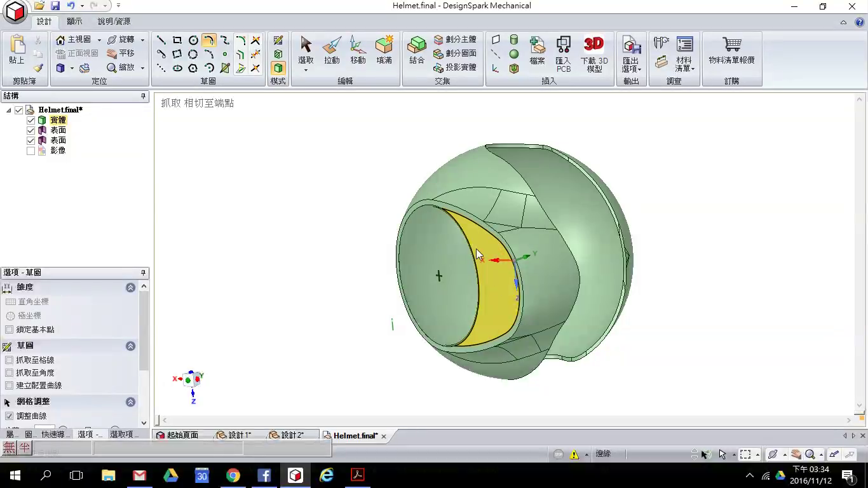Toggle checkbox of the first 表面 item
The height and width of the screenshot is (488, 868).
point(31,130)
